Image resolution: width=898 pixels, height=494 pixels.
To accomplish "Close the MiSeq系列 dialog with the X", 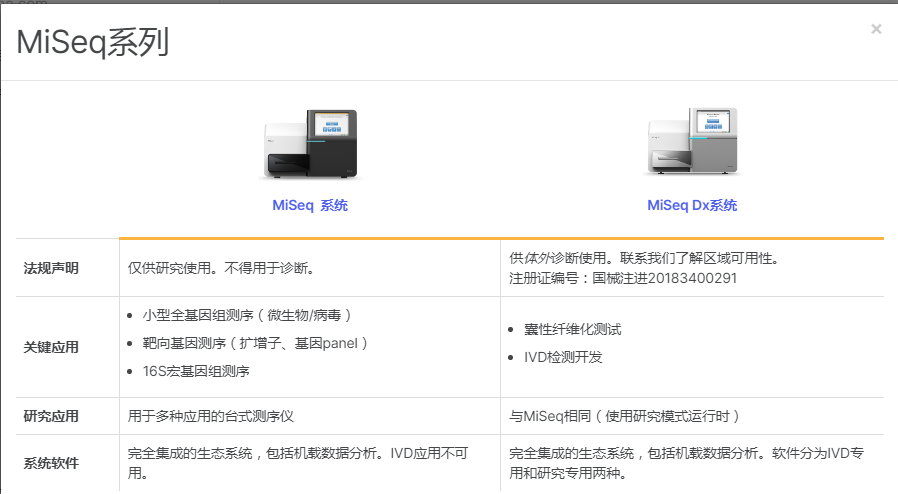I will pos(876,29).
